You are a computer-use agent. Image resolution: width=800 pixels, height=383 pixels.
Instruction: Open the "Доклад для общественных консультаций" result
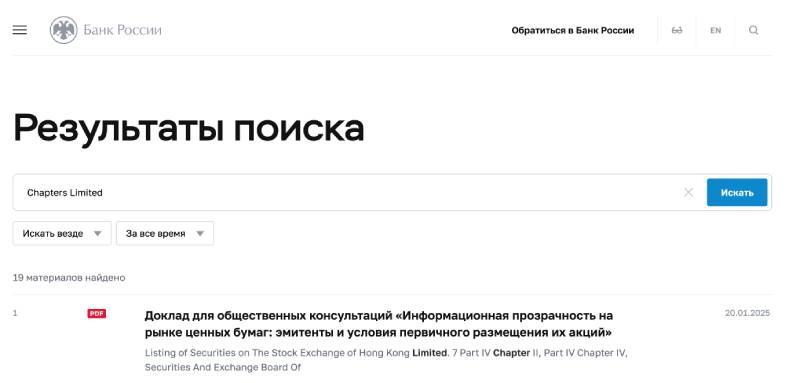(x=379, y=324)
